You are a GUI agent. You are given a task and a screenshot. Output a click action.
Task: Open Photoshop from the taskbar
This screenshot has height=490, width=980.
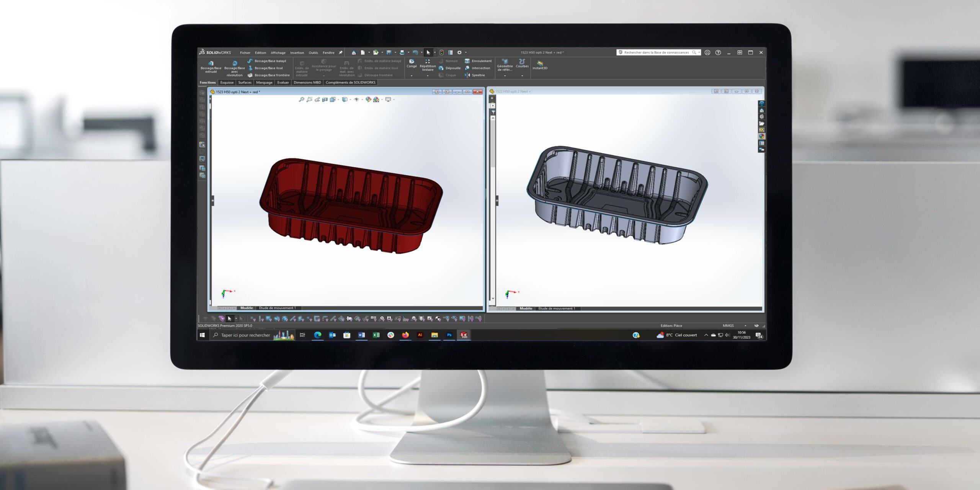[x=449, y=335]
